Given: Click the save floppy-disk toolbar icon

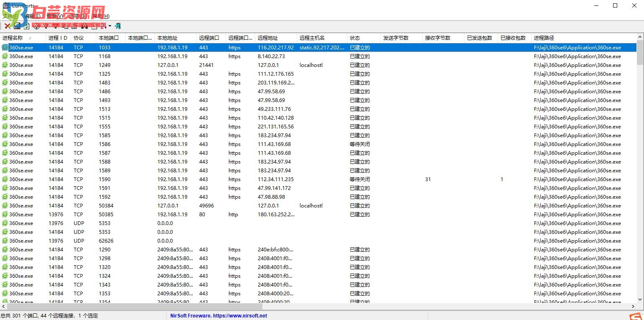Looking at the screenshot, I should coord(17,26).
